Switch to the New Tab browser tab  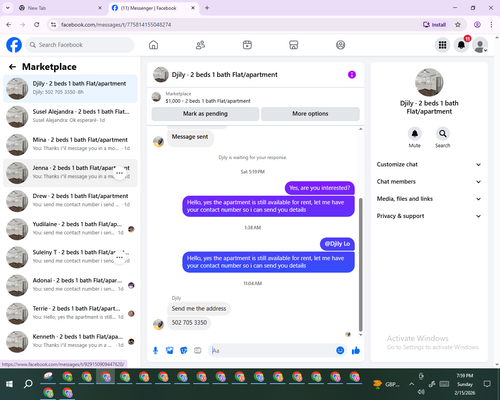(x=60, y=8)
